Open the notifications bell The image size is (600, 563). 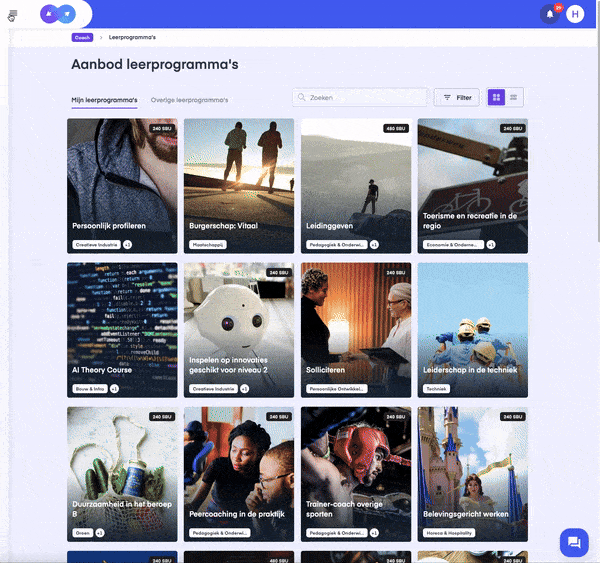click(x=550, y=14)
